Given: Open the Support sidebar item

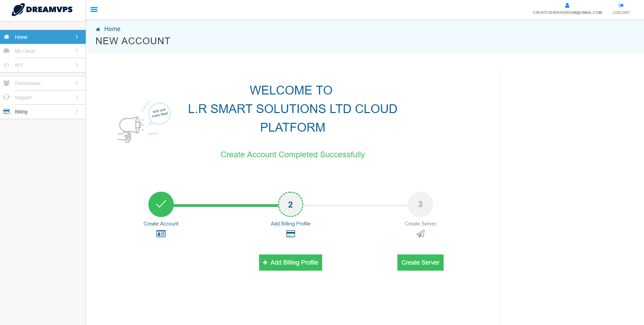Looking at the screenshot, I should [43, 98].
